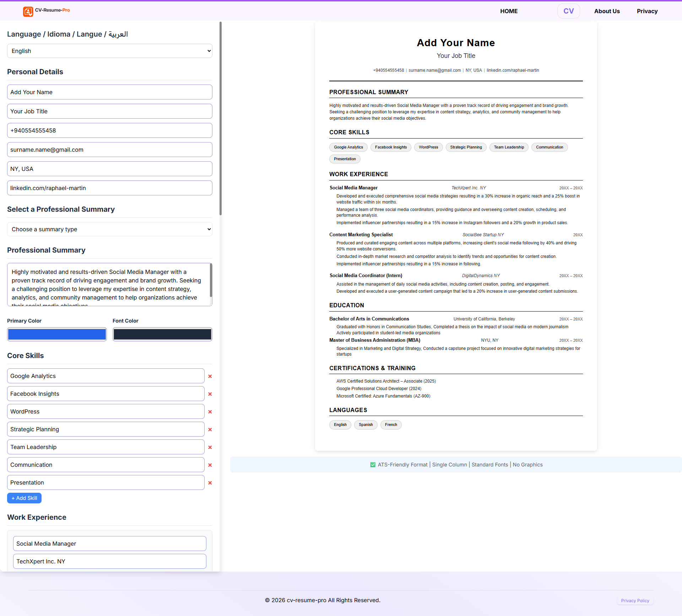Image resolution: width=682 pixels, height=616 pixels.
Task: Remove the Communication skill
Action: pos(210,465)
